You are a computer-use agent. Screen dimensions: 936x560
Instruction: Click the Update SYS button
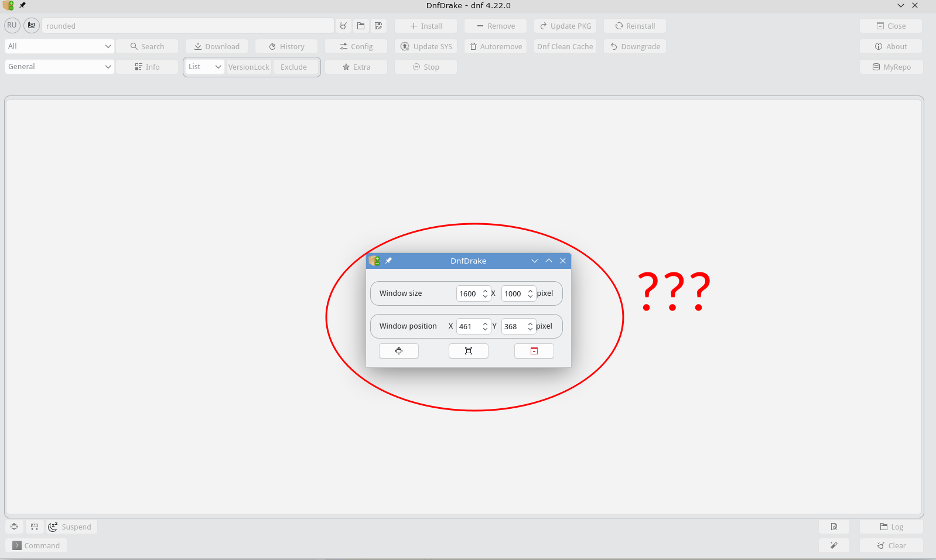tap(426, 46)
